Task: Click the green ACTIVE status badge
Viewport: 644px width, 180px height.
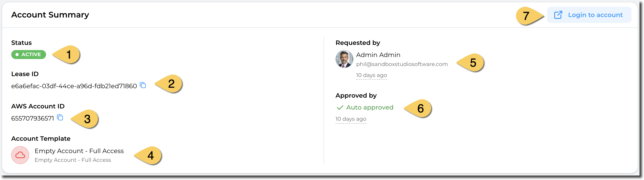Action: [x=29, y=55]
